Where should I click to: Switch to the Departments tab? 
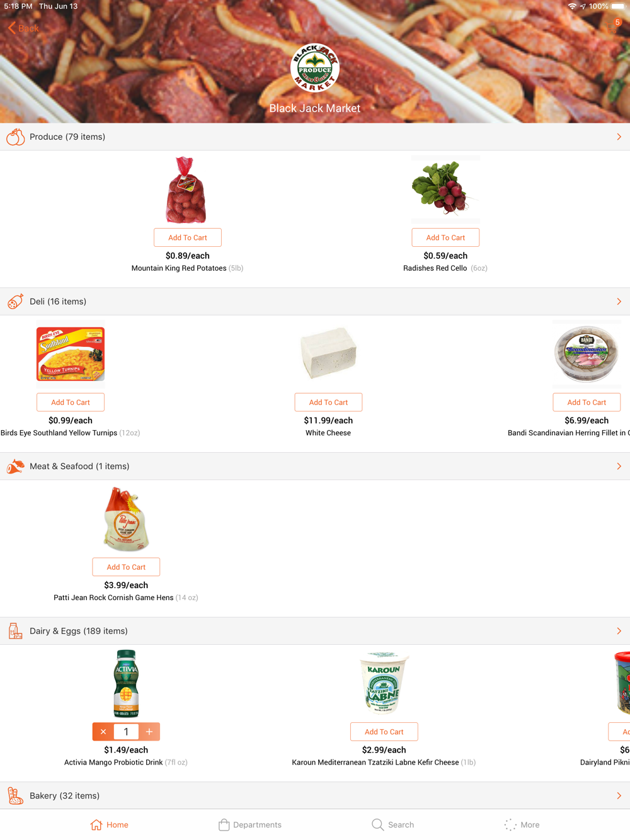(x=250, y=825)
